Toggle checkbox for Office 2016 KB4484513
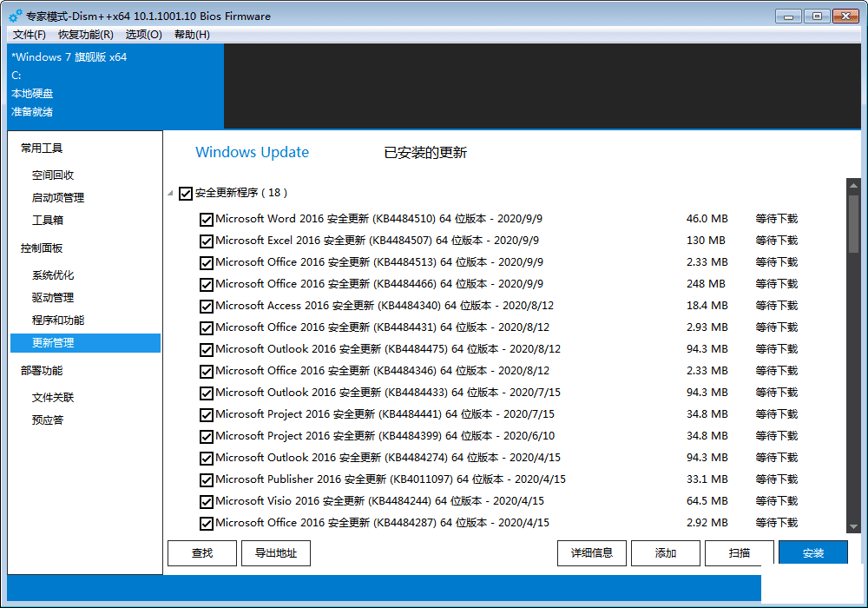 coord(207,262)
